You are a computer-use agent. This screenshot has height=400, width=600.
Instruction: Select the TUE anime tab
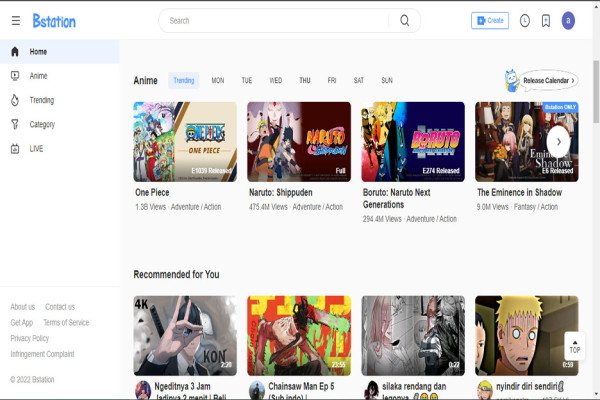(247, 80)
